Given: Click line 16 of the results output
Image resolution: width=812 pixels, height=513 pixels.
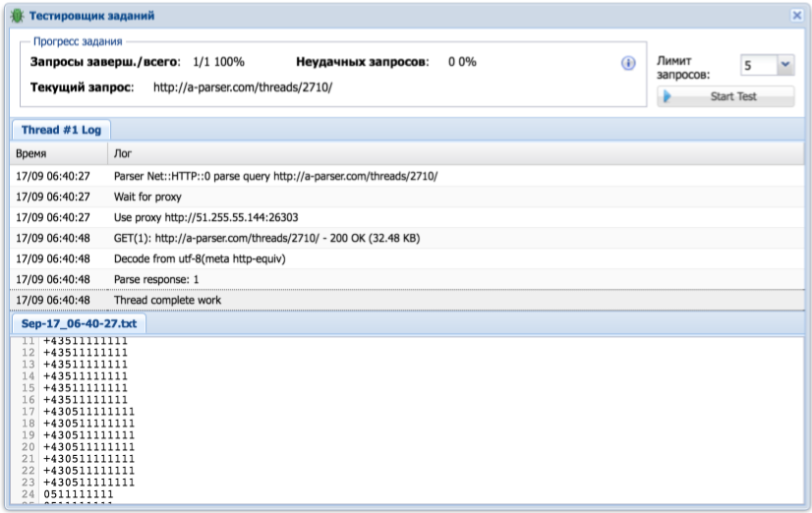Looking at the screenshot, I should point(86,400).
